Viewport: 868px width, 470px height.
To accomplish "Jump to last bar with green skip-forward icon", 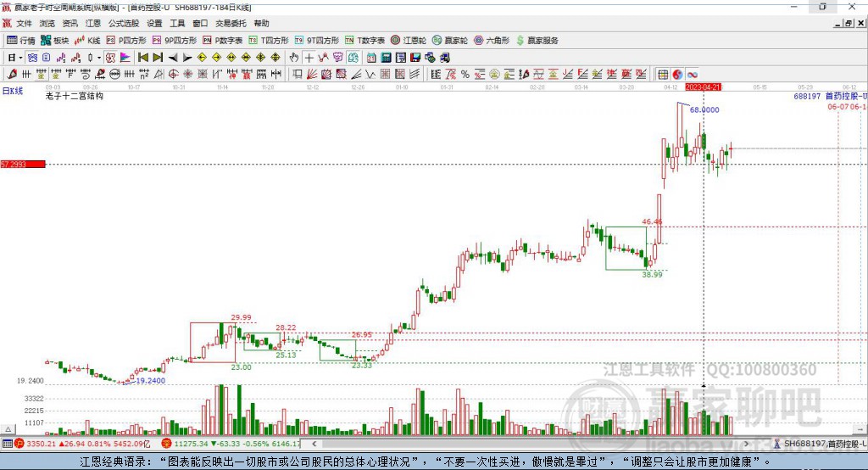I will click(158, 58).
